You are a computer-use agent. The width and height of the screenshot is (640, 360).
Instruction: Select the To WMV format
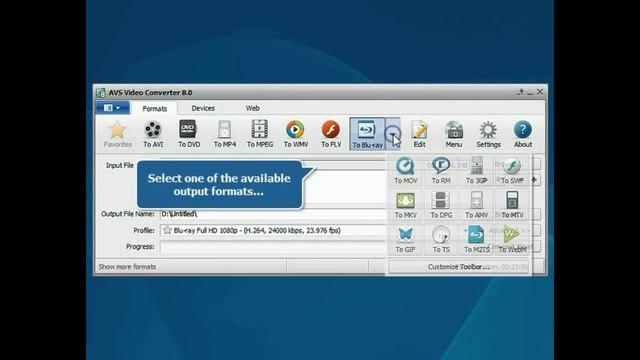point(296,134)
